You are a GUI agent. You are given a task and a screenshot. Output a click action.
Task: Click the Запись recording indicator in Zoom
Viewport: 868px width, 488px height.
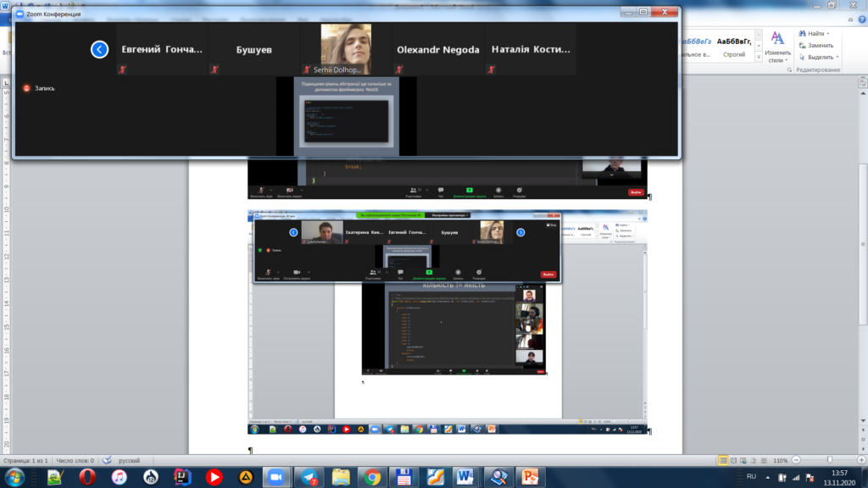pos(39,88)
